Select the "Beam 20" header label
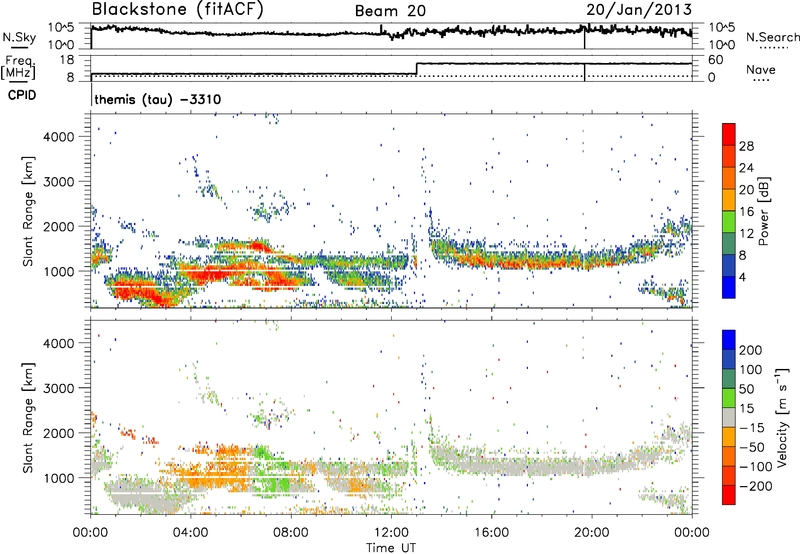800x554 pixels. coord(390,11)
